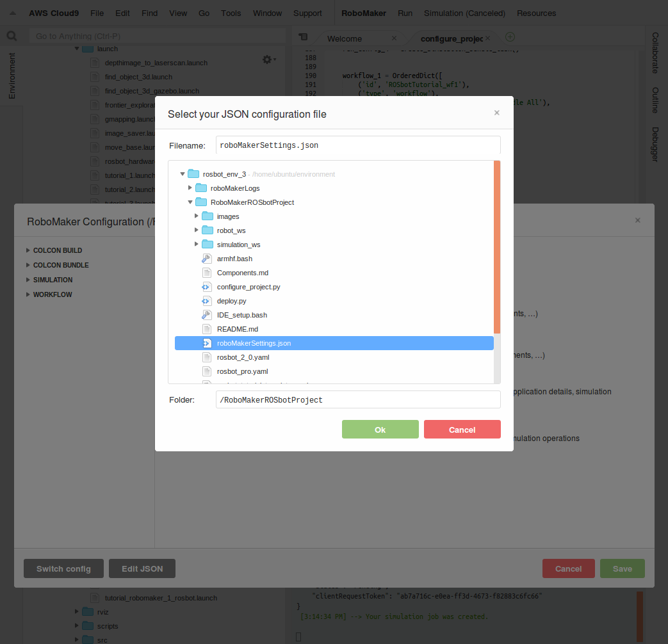
Task: Collapse the rosbot_env_3 root folder
Action: 183,173
